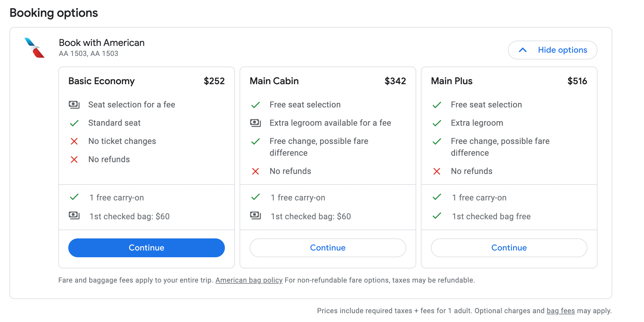Continue with Main Plus fare
Image resolution: width=644 pixels, height=322 pixels.
coord(509,248)
